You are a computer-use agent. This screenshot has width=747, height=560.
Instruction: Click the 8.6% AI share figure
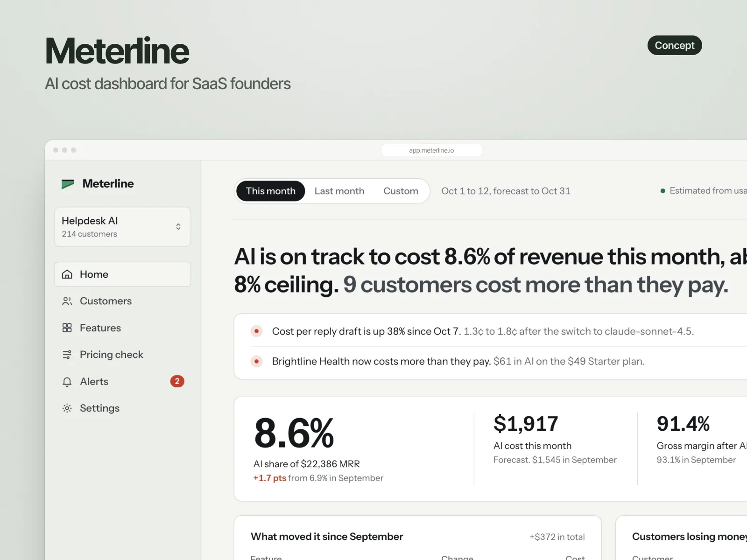294,433
